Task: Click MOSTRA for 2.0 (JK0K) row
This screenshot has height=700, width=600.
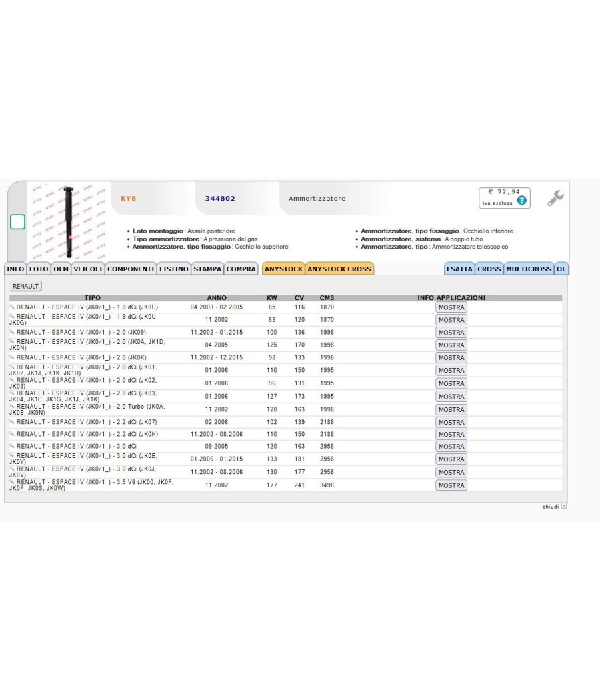Action: point(451,357)
